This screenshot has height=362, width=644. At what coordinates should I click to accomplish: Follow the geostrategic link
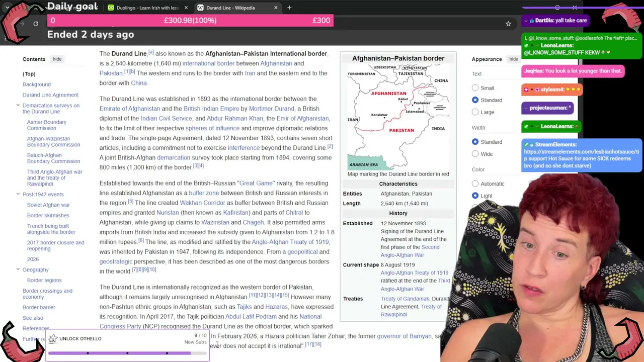[x=116, y=261]
